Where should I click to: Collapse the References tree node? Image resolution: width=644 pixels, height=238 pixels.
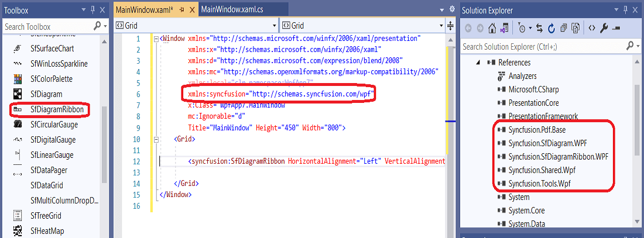(478, 63)
